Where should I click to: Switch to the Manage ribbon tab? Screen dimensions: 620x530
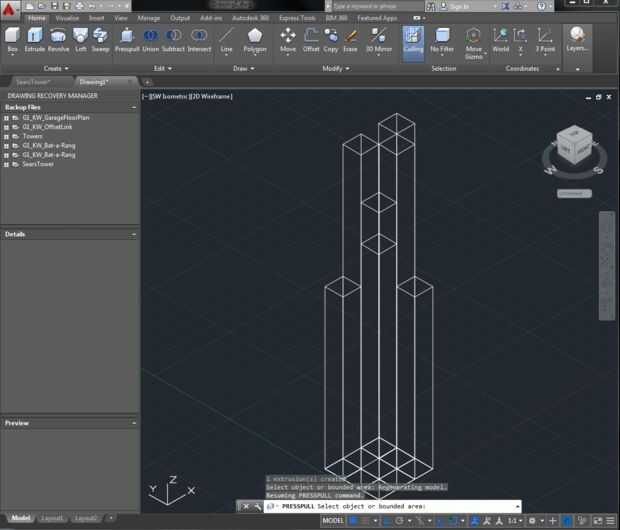[x=148, y=18]
